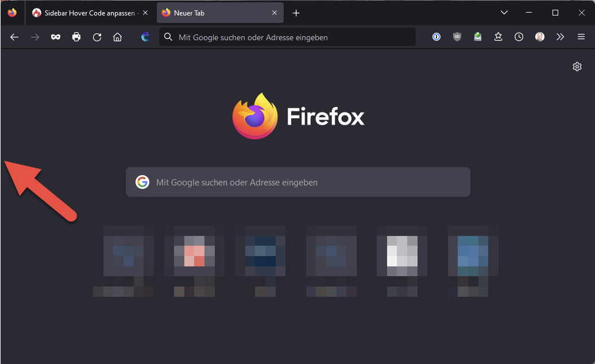Go to the home page
The height and width of the screenshot is (364, 595).
(x=118, y=37)
